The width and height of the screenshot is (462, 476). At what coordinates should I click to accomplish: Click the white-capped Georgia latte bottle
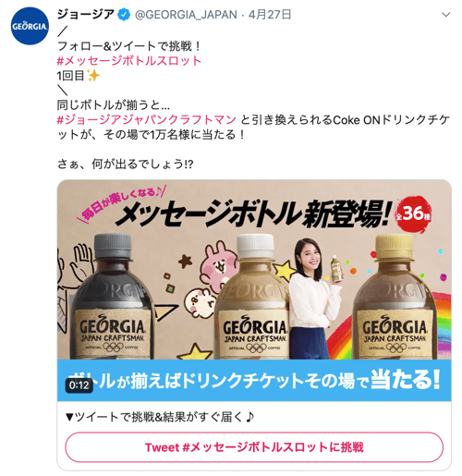(252, 297)
